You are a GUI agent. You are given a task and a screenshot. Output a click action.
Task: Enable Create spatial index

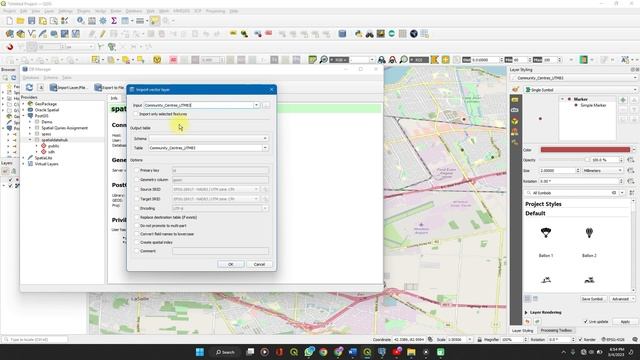(x=137, y=242)
